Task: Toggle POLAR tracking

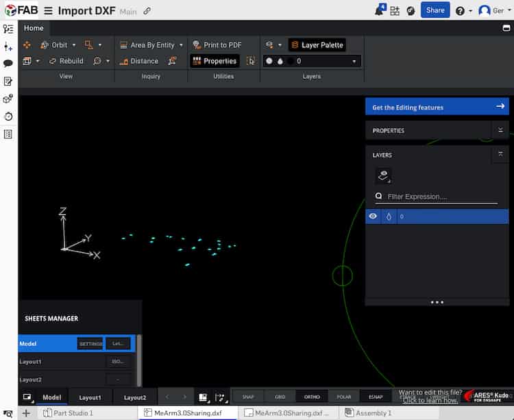Action: point(344,397)
